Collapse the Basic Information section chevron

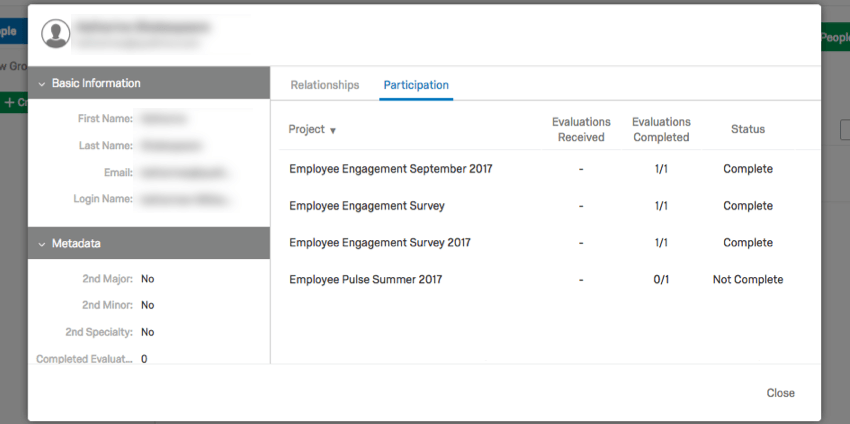click(42, 83)
